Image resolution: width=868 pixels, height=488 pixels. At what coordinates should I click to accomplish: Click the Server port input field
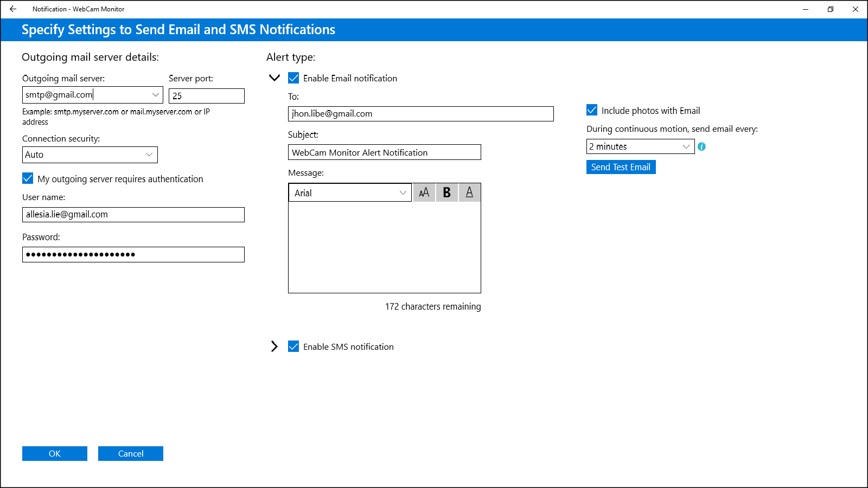[207, 96]
